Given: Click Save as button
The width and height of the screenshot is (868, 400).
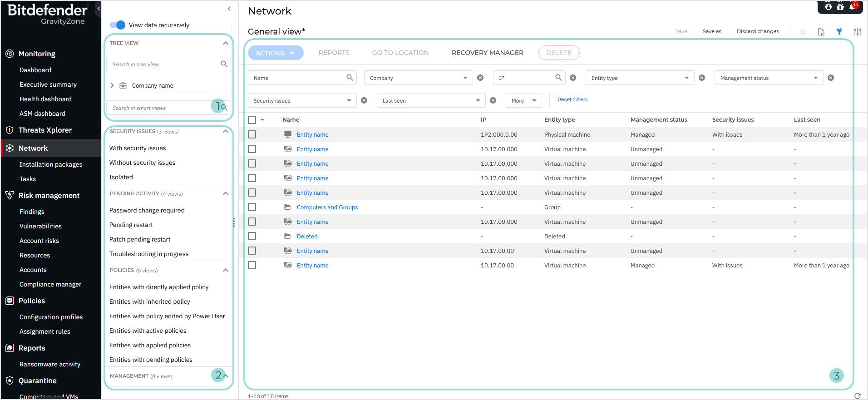Looking at the screenshot, I should 712,31.
